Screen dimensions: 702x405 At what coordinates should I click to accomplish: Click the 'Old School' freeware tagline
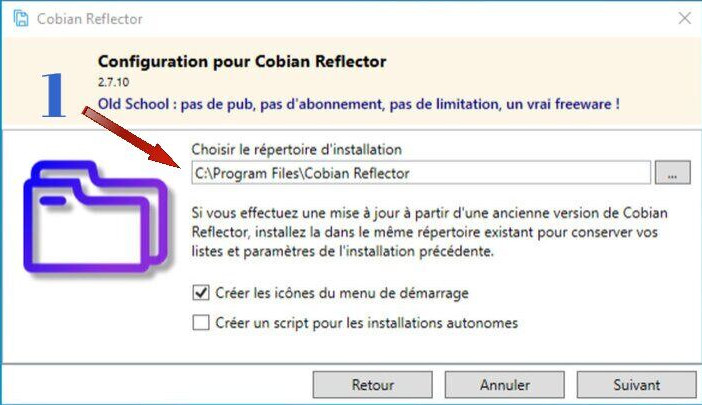(x=358, y=103)
